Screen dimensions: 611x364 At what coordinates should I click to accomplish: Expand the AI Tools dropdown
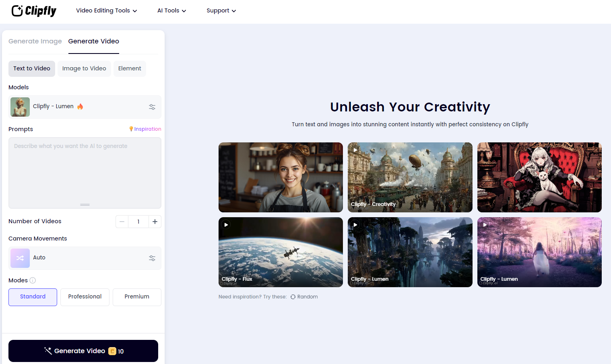[171, 11]
